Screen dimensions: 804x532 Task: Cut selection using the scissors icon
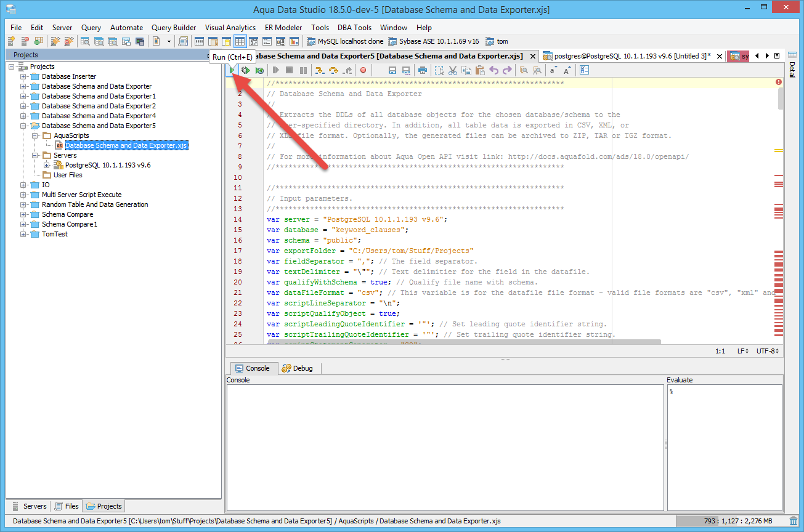453,70
